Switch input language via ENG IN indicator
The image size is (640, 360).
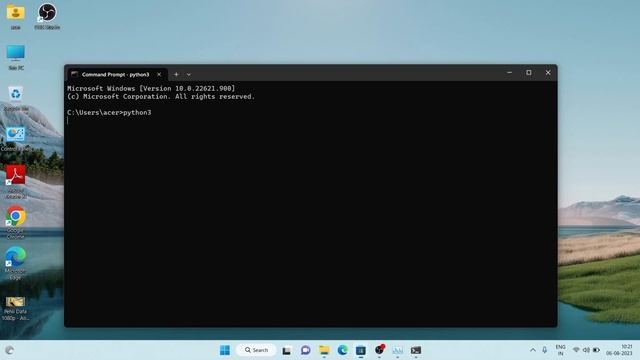tap(560, 350)
